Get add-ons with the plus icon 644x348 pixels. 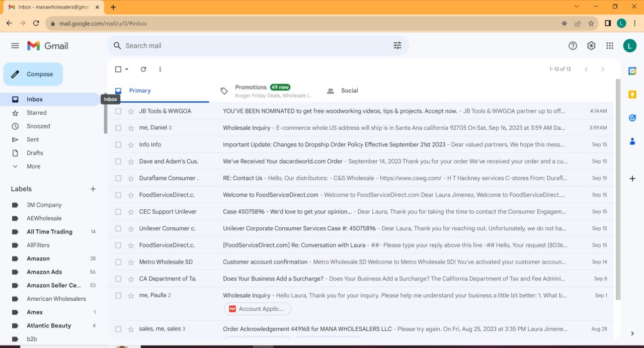pyautogui.click(x=632, y=179)
